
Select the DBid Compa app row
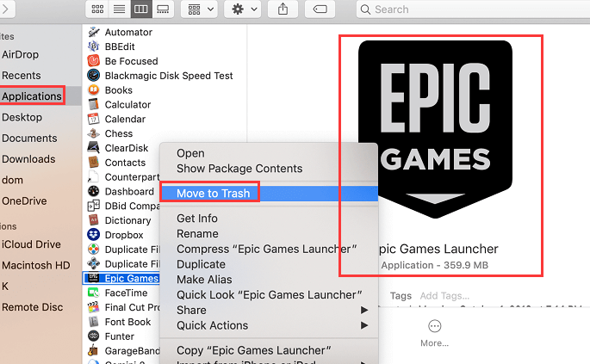coord(123,206)
